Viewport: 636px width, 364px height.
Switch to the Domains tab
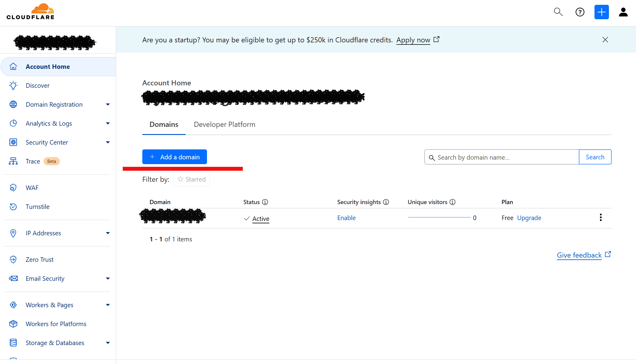[164, 124]
